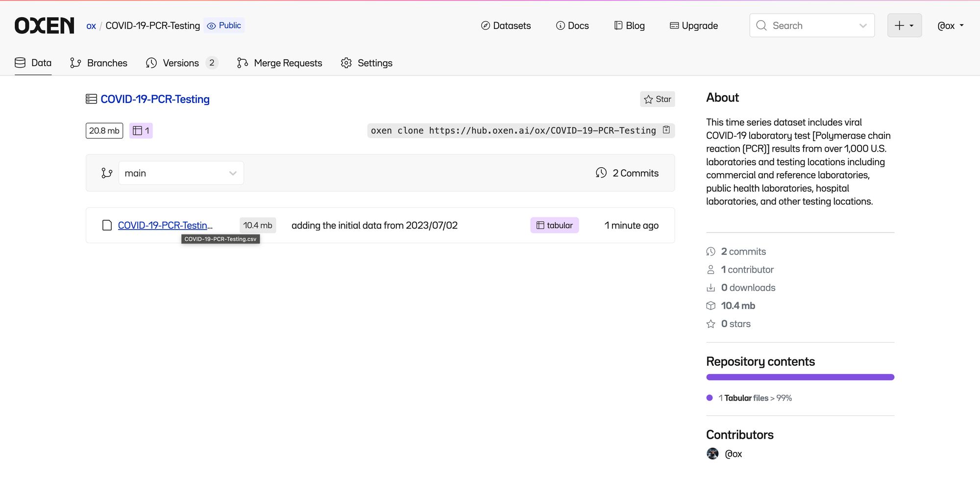Screen dimensions: 980x483
Task: Open the Settings tab
Action: (367, 63)
